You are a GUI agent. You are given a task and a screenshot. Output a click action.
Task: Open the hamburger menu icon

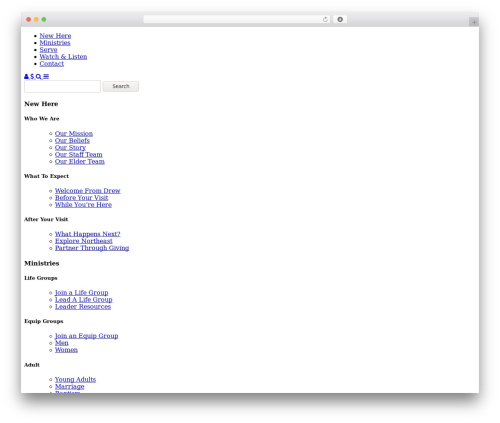[46, 77]
